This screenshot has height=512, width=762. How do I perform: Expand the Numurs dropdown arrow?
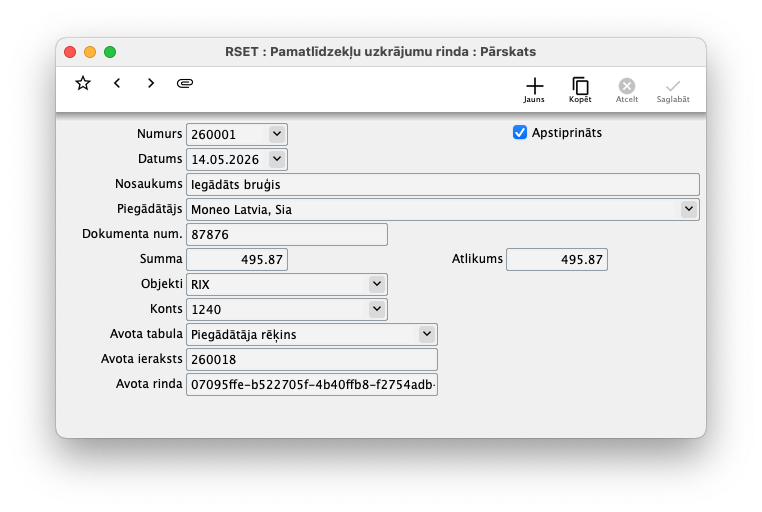(277, 134)
